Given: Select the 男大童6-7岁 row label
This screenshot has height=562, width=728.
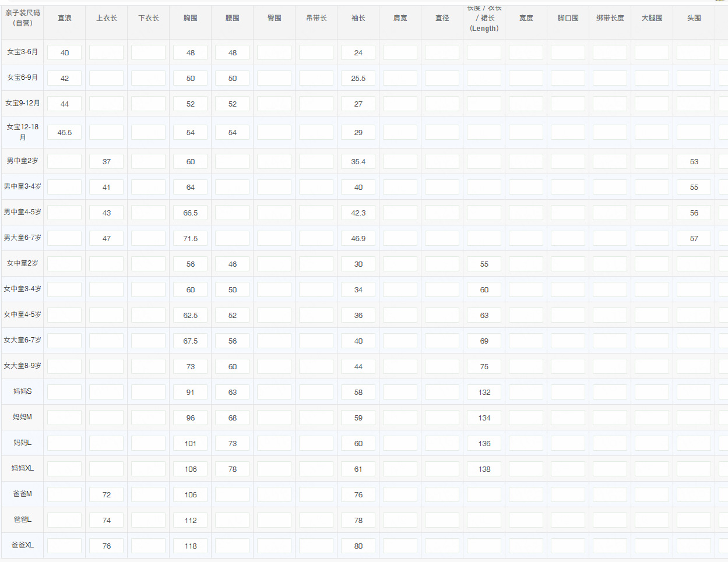Looking at the screenshot, I should point(23,238).
